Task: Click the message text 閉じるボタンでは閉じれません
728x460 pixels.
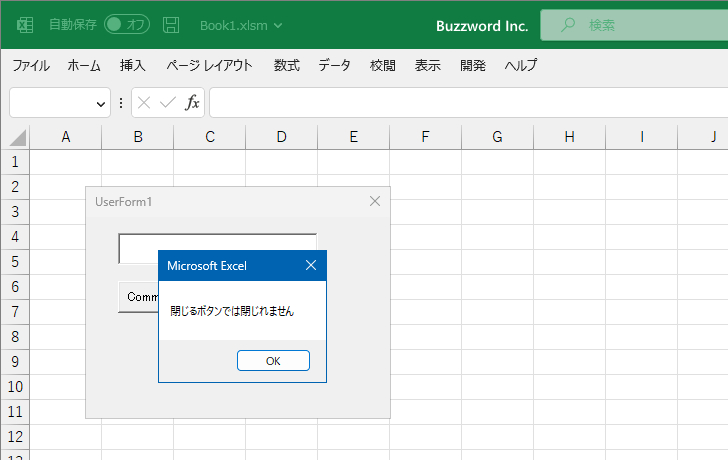Action: [x=232, y=311]
